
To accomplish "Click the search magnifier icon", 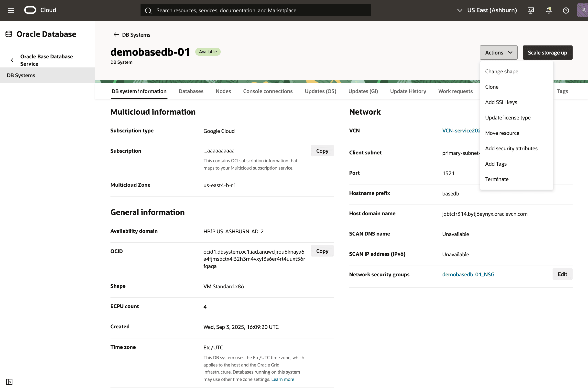I will click(148, 11).
